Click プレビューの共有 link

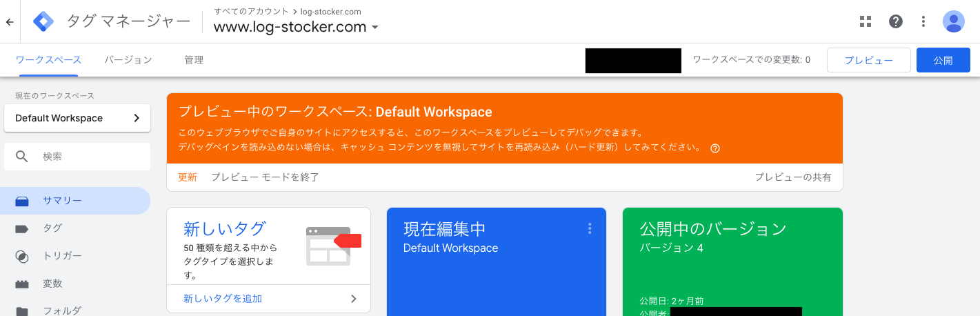793,177
